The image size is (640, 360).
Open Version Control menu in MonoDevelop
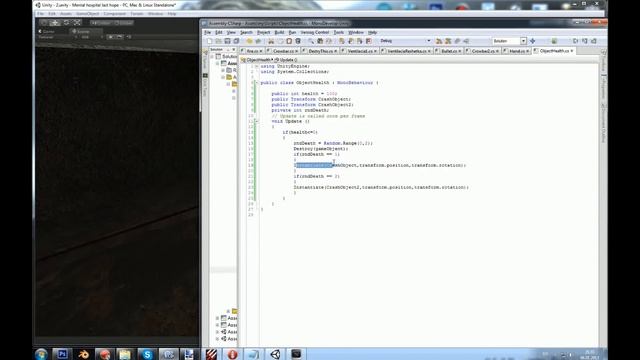tap(315, 32)
